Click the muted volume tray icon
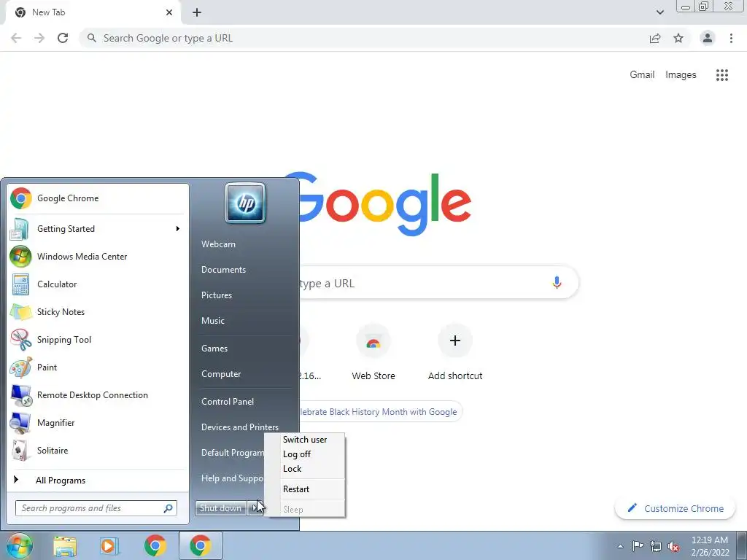This screenshot has height=560, width=747. point(673,546)
